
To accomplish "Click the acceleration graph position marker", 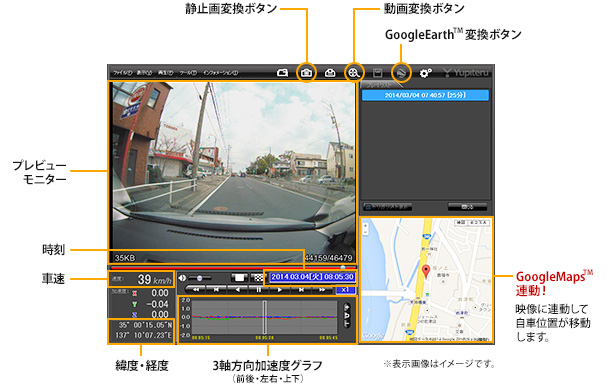I will (x=265, y=317).
